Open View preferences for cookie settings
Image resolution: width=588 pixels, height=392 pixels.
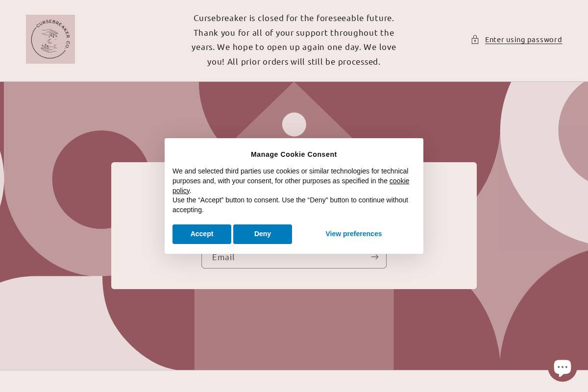click(x=353, y=234)
